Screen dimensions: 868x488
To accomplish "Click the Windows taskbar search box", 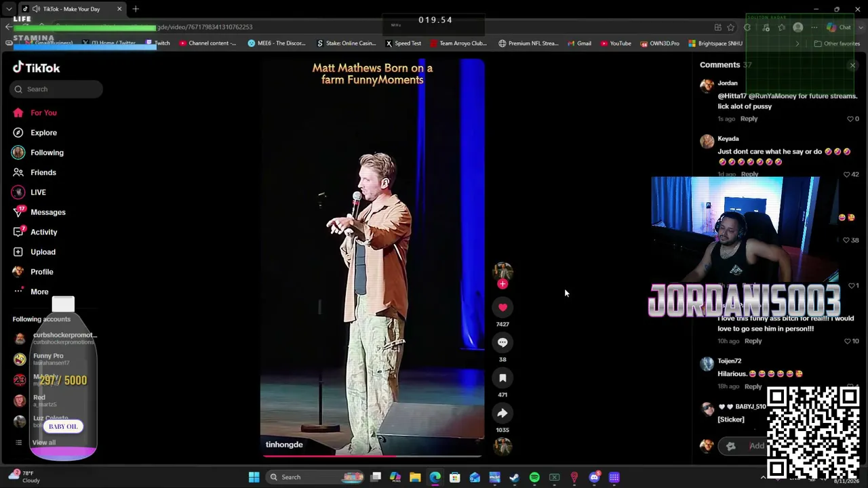I will tap(316, 477).
